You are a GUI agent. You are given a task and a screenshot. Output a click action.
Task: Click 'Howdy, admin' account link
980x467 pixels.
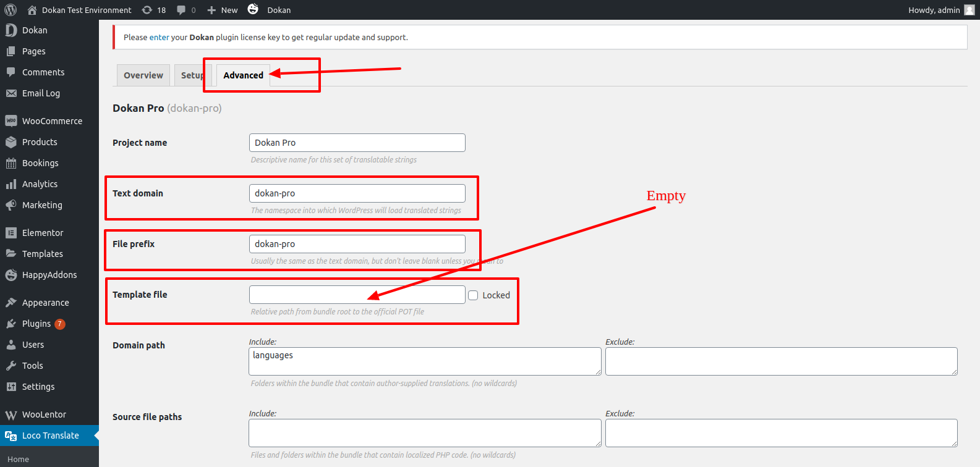click(x=934, y=10)
